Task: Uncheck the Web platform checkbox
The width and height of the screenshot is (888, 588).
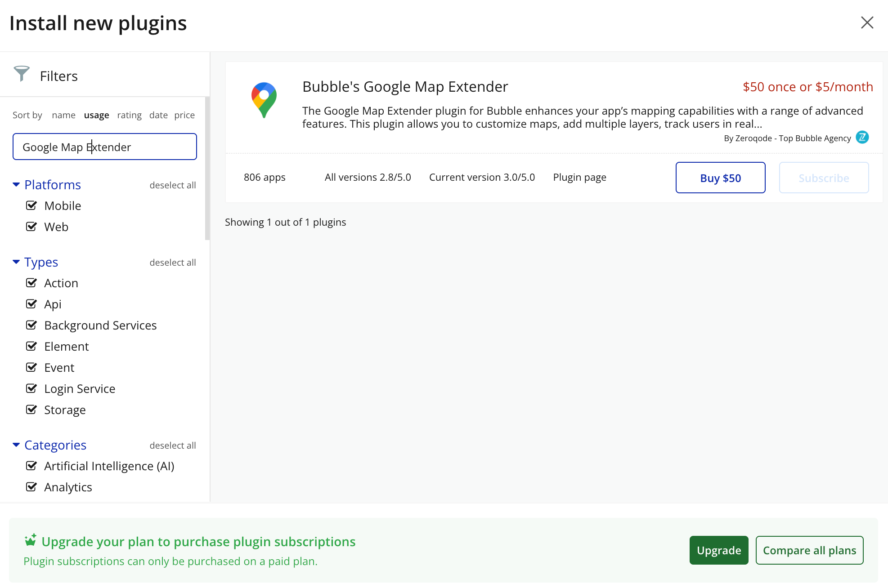Action: tap(31, 227)
